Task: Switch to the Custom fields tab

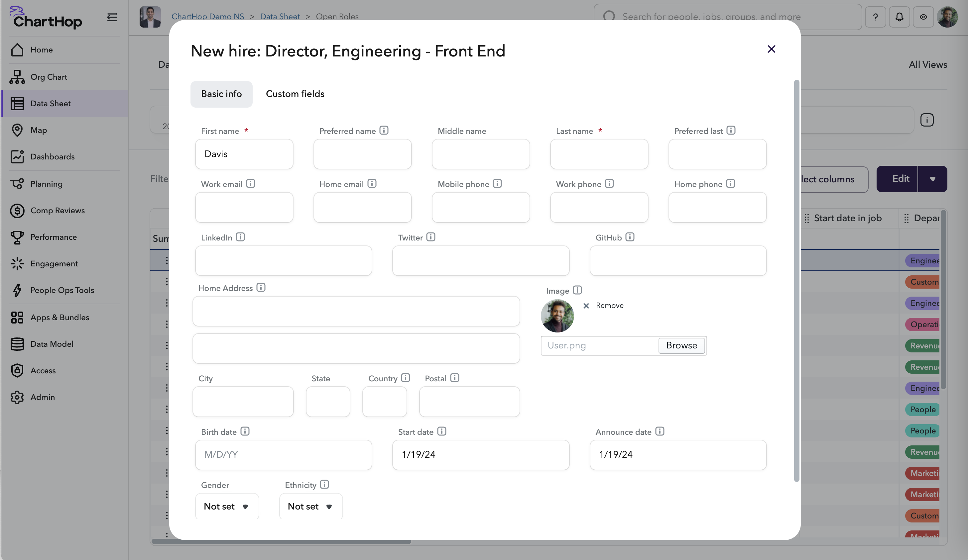Action: coord(295,94)
